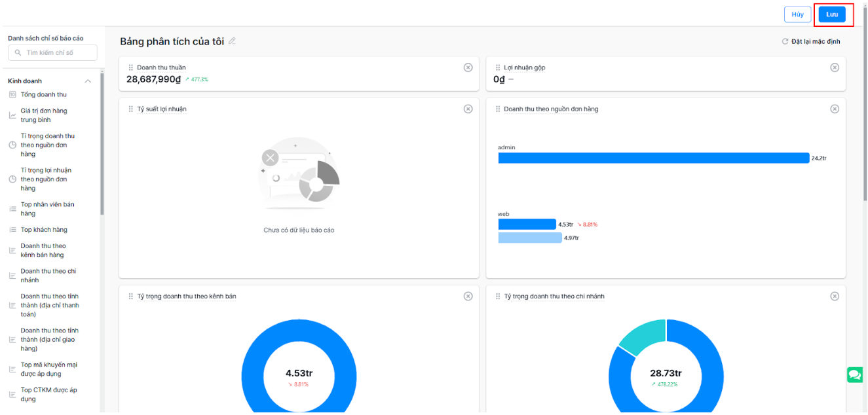This screenshot has height=415, width=868.
Task: Click the Danh sách chỉ số báo cáo heading
Action: (46, 38)
